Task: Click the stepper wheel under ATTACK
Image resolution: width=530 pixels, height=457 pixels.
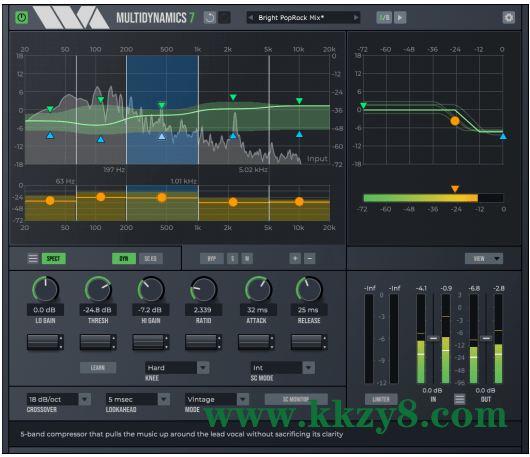Action: point(256,342)
